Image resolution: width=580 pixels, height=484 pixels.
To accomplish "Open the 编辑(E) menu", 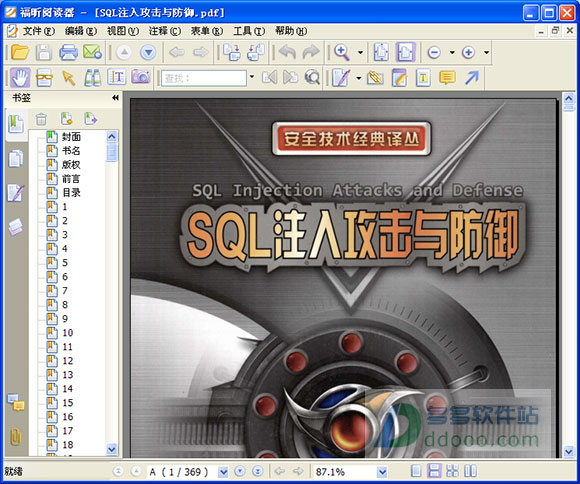I will [x=81, y=31].
